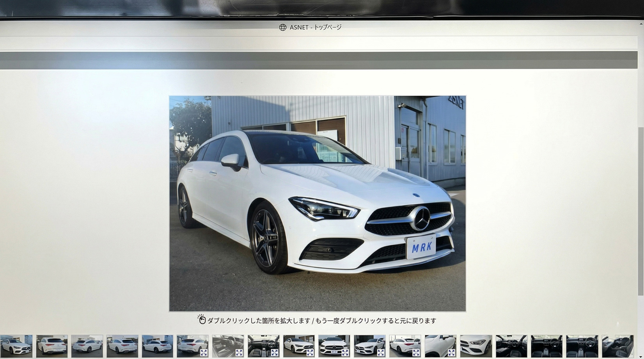
Task: Click the expand icon on the door close-up thumbnail
Action: point(451,352)
